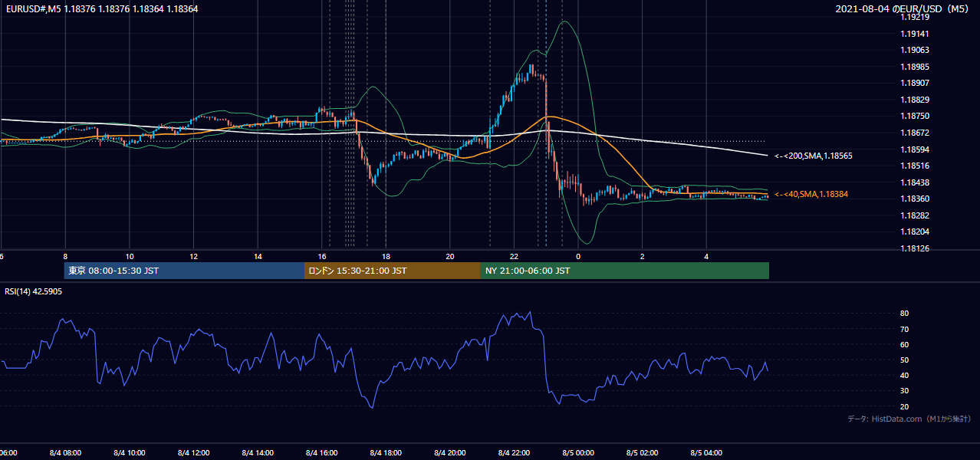Click hour tick 12 under the price chart
Image resolution: width=980 pixels, height=460 pixels.
(193, 256)
